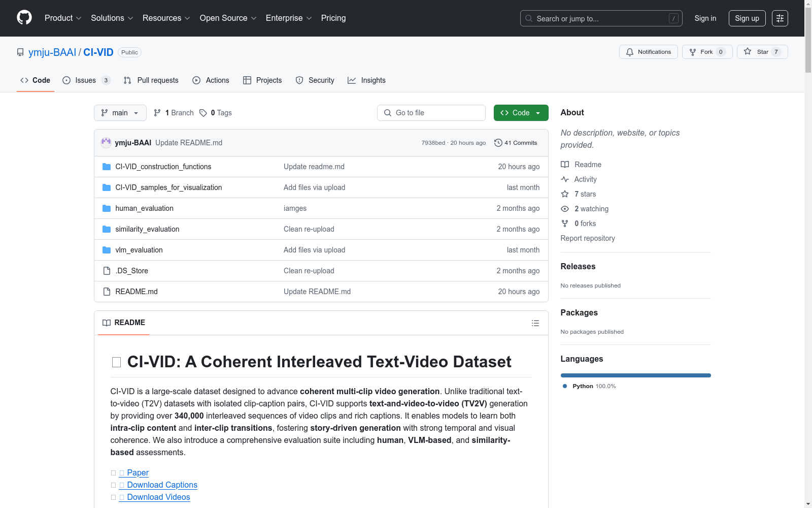Screen dimensions: 812x508
Task: Click the folder icon for vlm_evaluation
Action: pyautogui.click(x=107, y=250)
